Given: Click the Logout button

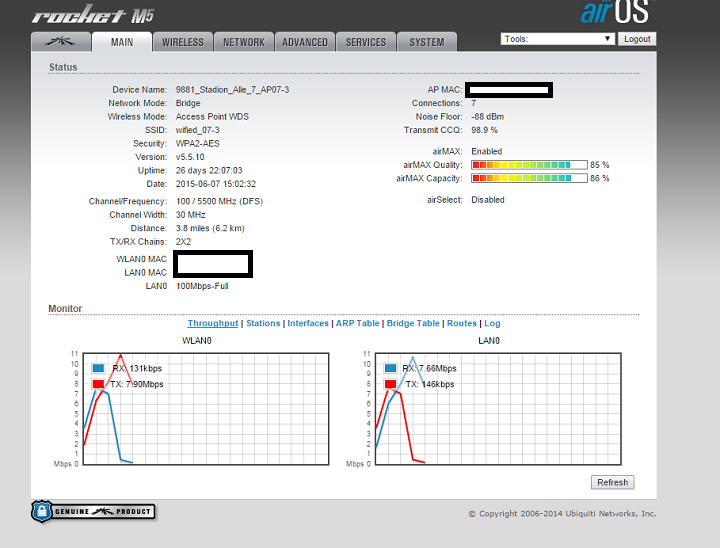Looking at the screenshot, I should (x=637, y=39).
